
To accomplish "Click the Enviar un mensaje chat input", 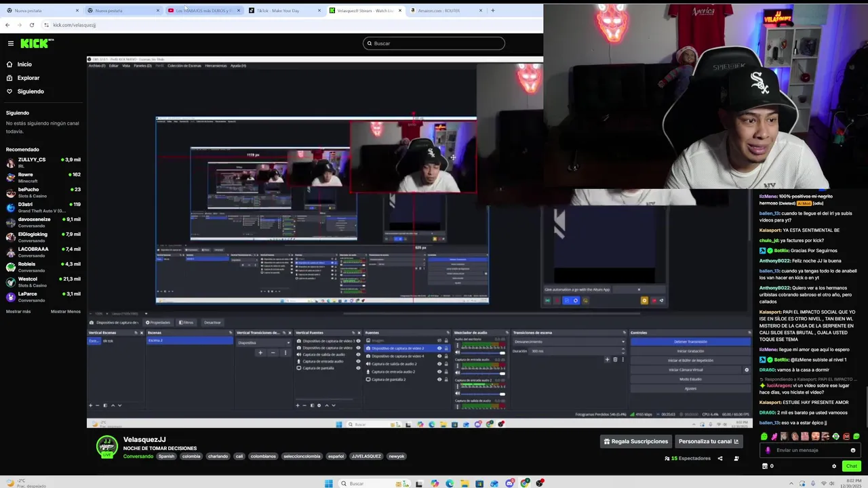I will point(810,450).
